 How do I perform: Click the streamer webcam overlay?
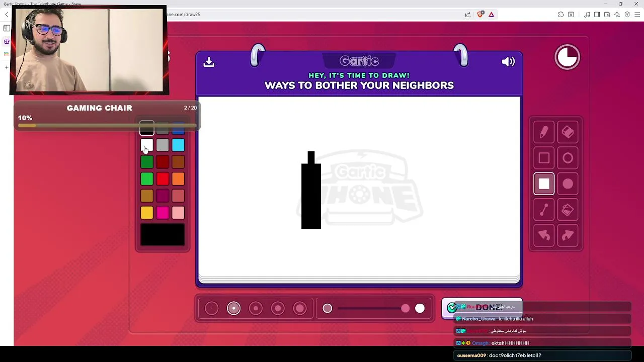tap(89, 50)
